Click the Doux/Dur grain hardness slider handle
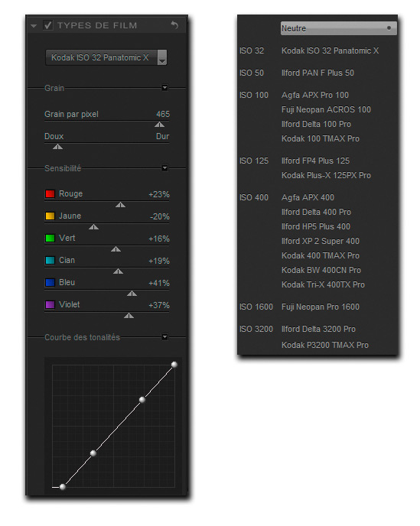This screenshot has width=420, height=526. tap(57, 147)
